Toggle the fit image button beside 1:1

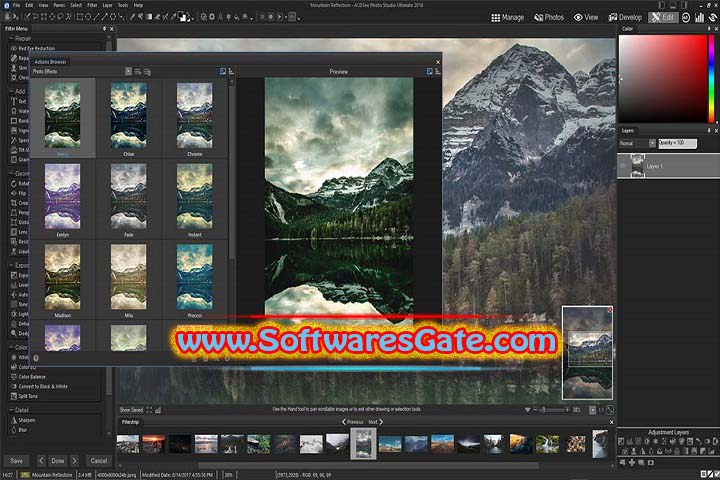[x=592, y=410]
